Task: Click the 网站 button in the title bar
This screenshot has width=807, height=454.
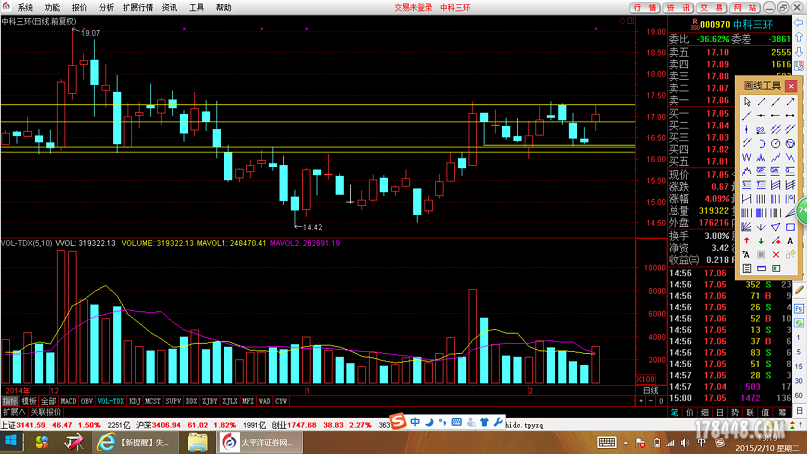Action: (x=745, y=7)
